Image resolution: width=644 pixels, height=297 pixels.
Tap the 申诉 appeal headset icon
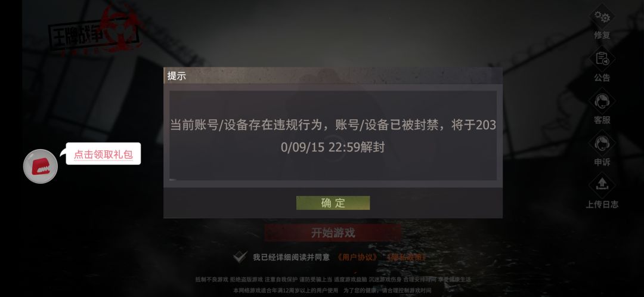coord(602,144)
